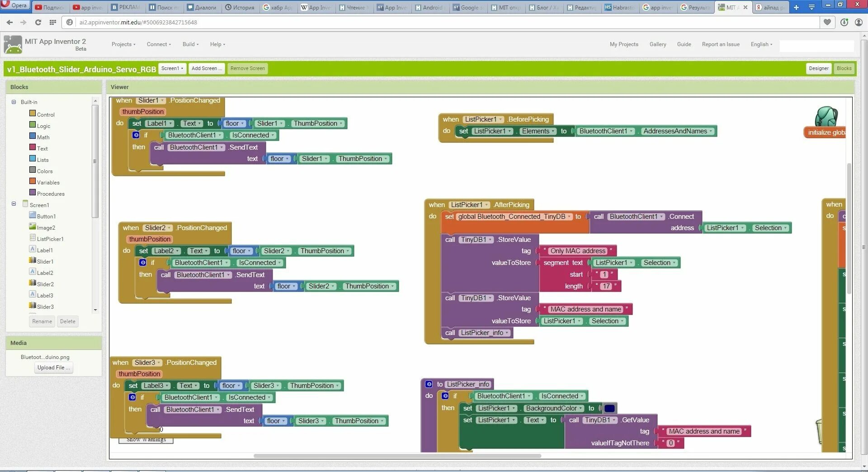This screenshot has height=472, width=868.
Task: Open the mutator gear on Slider2's if block
Action: [x=143, y=263]
